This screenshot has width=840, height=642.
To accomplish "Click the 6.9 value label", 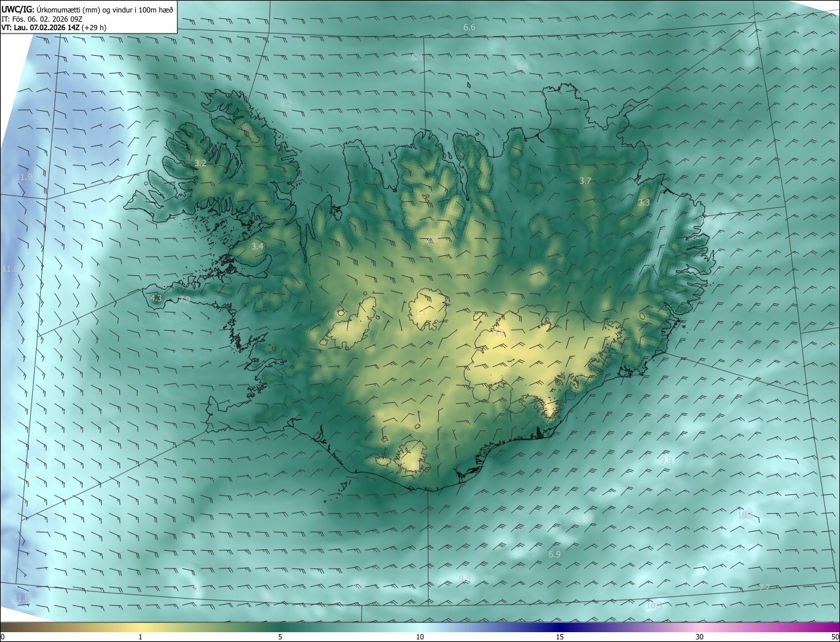I will tap(555, 555).
